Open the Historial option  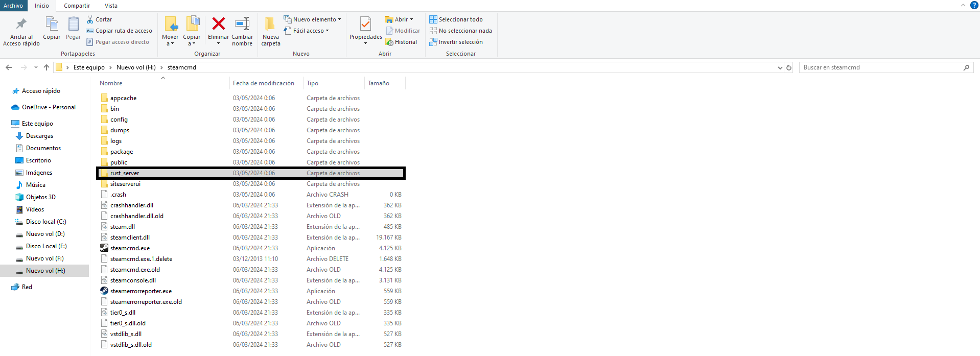[401, 42]
